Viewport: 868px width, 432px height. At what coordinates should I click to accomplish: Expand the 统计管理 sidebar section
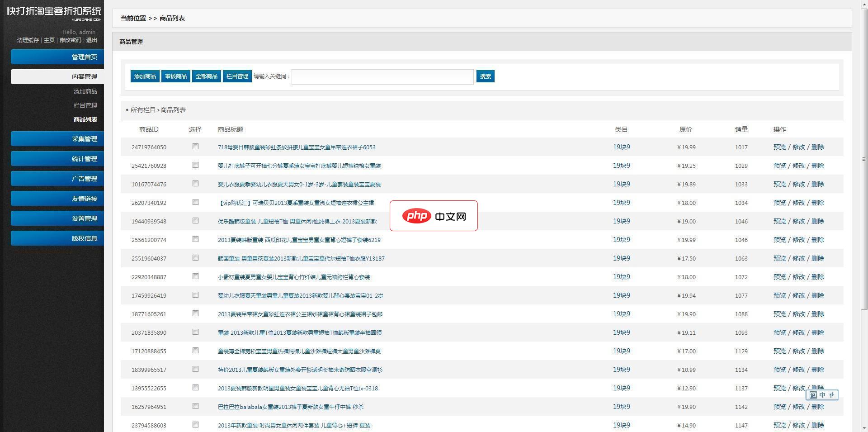tap(57, 159)
